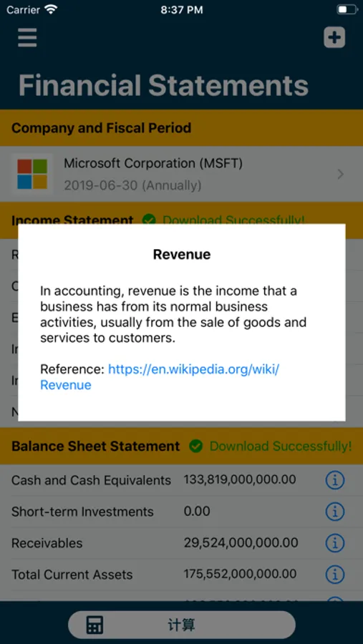Click the Company and Fiscal Period header
Viewport: 363px width, 644px height.
101,128
